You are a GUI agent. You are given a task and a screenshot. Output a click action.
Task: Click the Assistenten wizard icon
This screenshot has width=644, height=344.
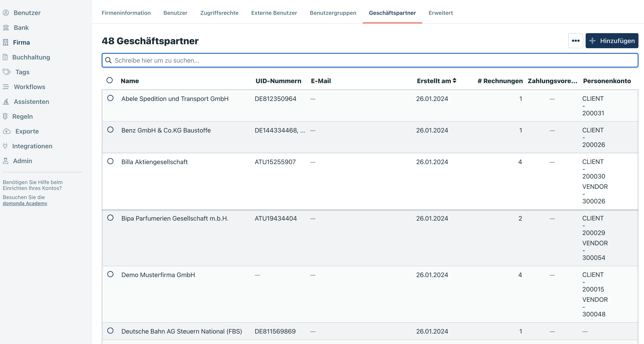tap(6, 102)
